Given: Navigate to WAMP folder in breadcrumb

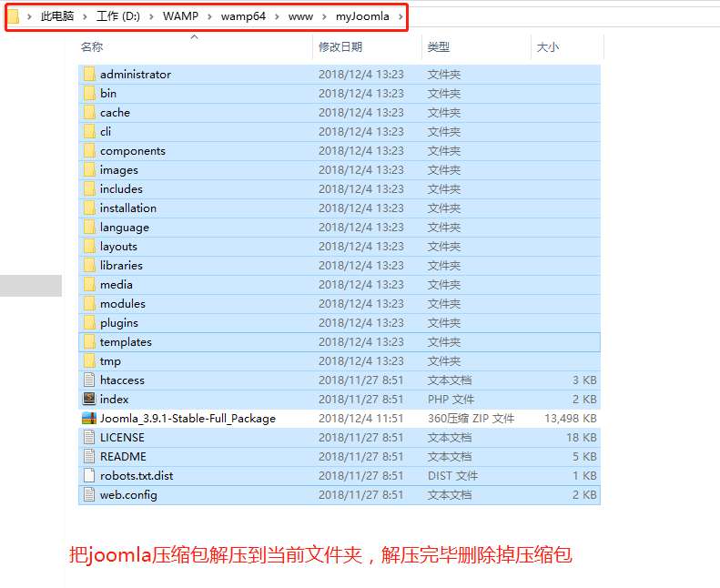Looking at the screenshot, I should [180, 16].
